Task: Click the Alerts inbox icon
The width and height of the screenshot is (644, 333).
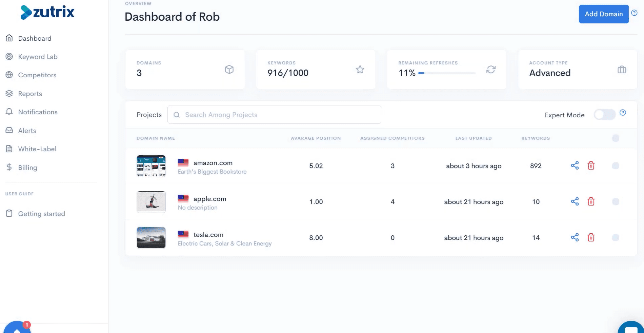Action: pos(9,130)
